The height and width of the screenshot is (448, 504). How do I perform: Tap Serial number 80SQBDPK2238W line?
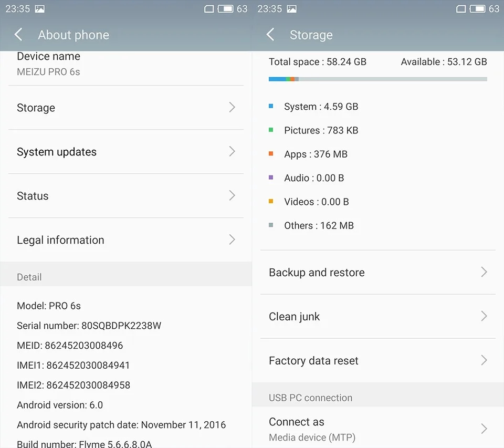[x=89, y=326]
